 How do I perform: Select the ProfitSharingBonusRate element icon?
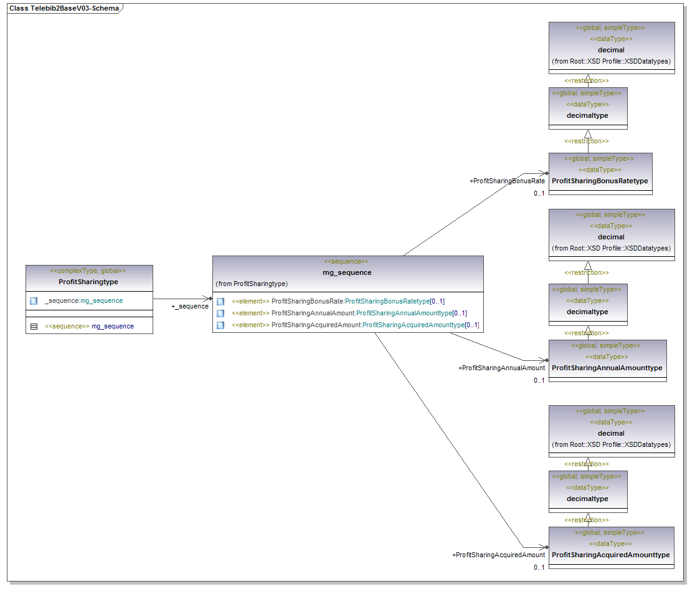tap(220, 302)
